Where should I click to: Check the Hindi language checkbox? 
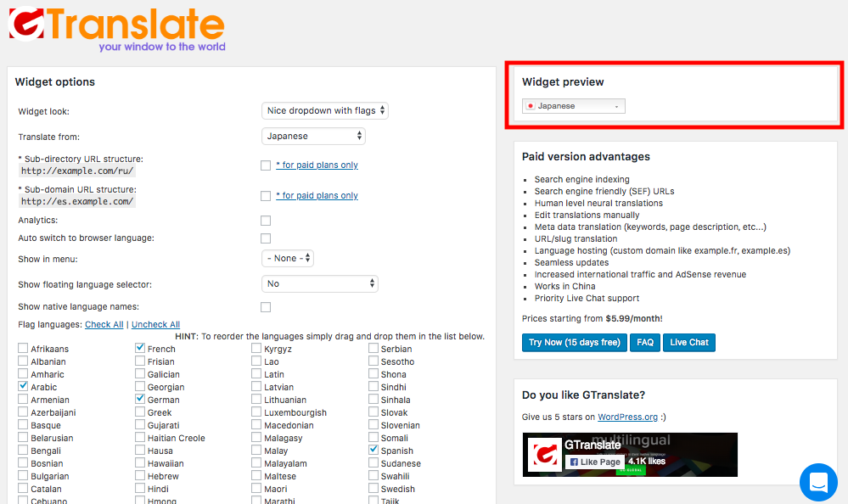140,488
